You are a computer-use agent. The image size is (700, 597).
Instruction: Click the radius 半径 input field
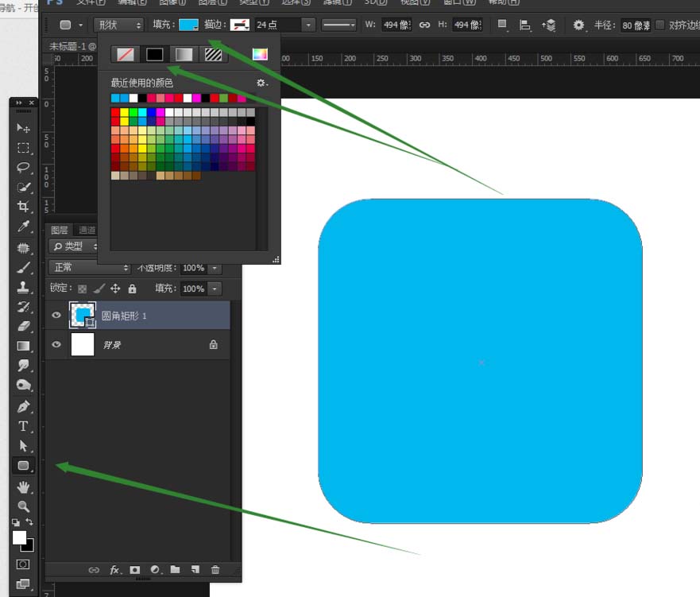pyautogui.click(x=635, y=25)
